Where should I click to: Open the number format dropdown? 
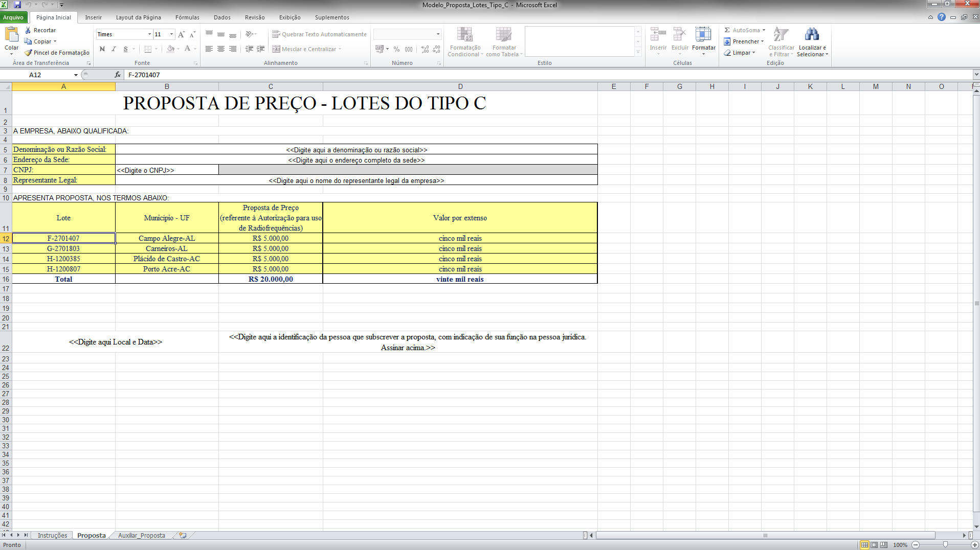click(438, 34)
